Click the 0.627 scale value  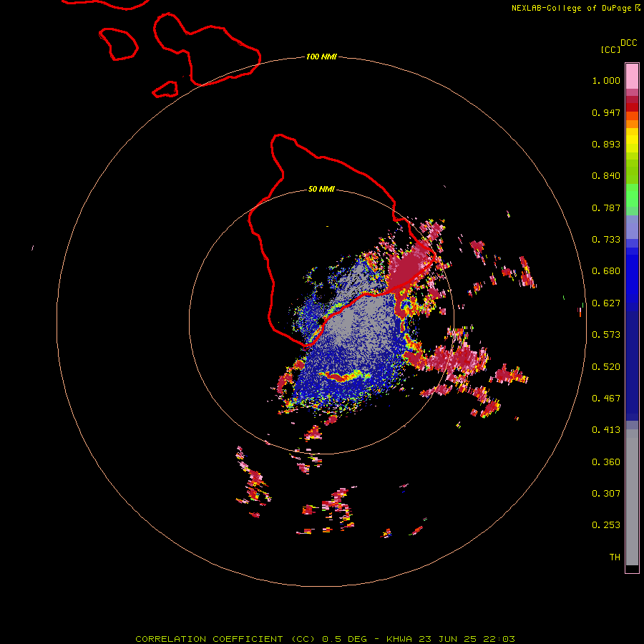tap(606, 303)
